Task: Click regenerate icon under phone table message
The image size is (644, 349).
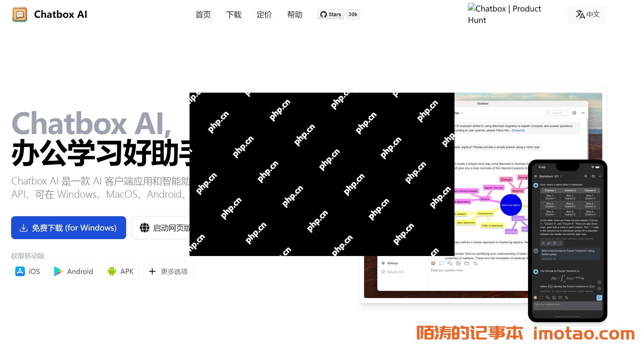Action: [x=543, y=243]
